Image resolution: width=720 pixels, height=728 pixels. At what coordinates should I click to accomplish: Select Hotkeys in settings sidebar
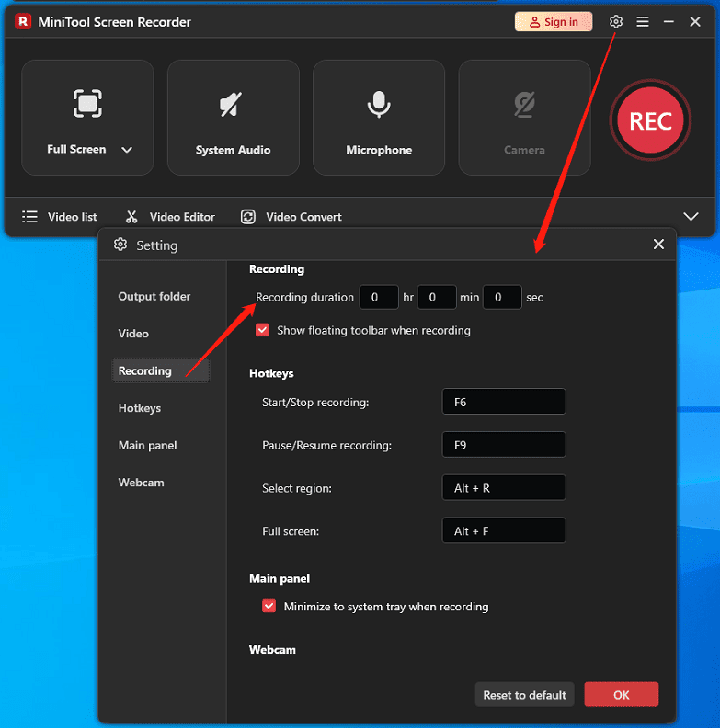tap(140, 407)
